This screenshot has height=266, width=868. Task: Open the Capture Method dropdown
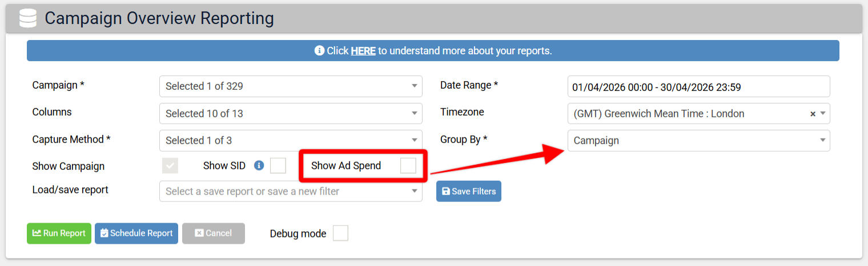pos(291,141)
